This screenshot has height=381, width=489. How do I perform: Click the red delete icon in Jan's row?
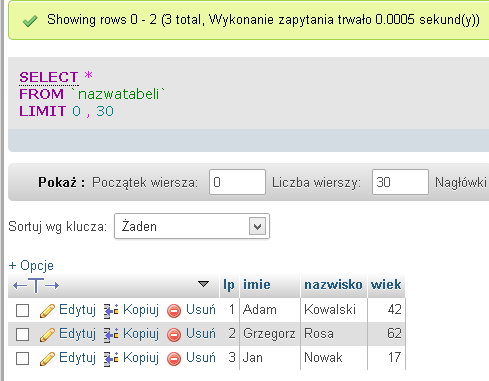[174, 359]
